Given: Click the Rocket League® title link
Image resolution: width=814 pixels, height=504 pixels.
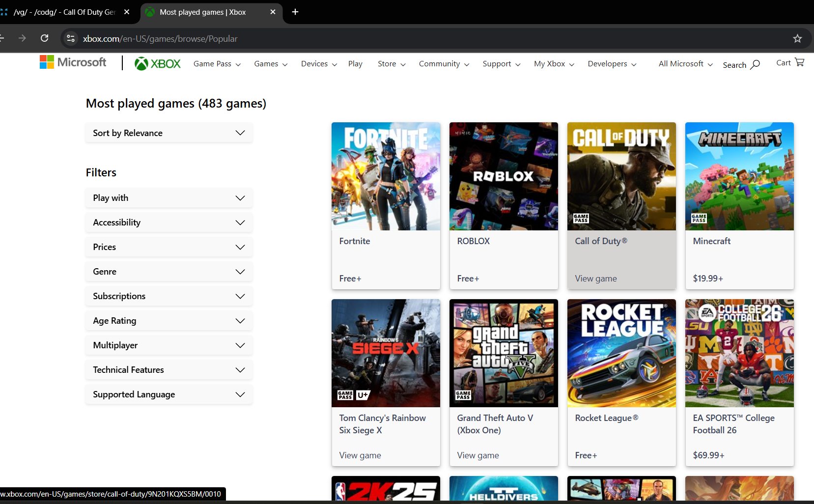Looking at the screenshot, I should tap(607, 418).
